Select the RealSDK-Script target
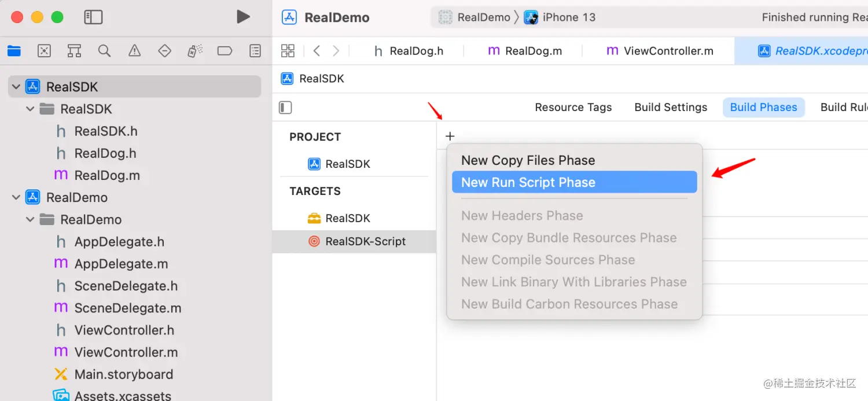 click(365, 241)
